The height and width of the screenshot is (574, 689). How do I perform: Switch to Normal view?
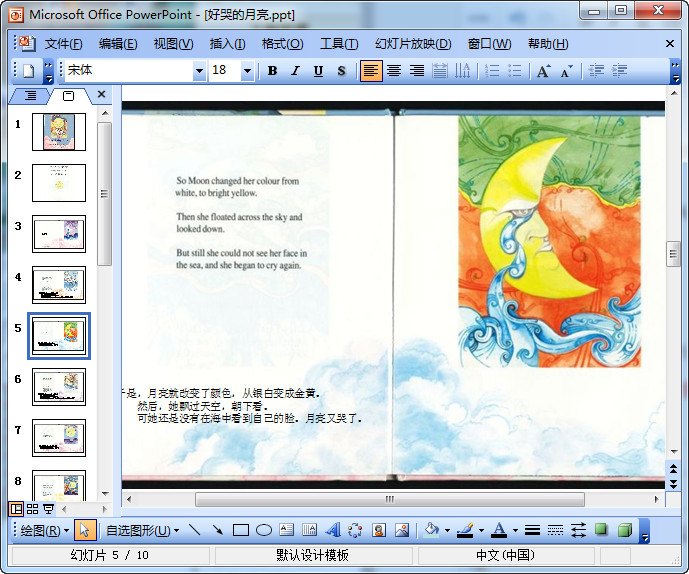16,509
